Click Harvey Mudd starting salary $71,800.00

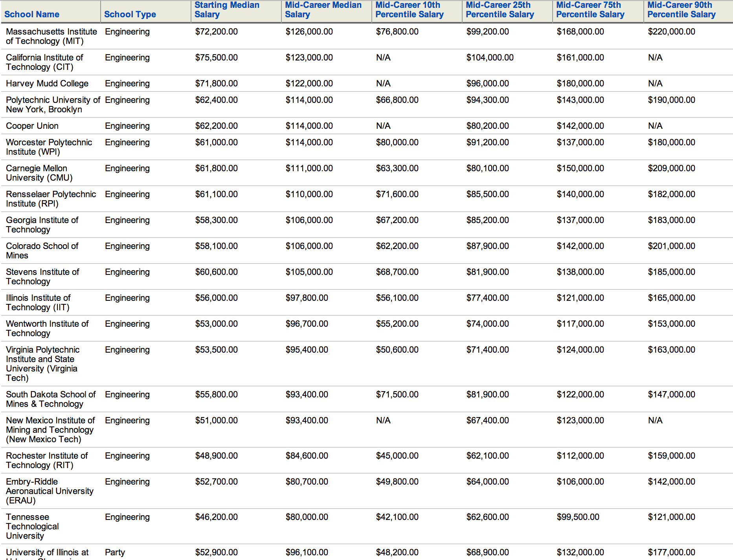217,83
